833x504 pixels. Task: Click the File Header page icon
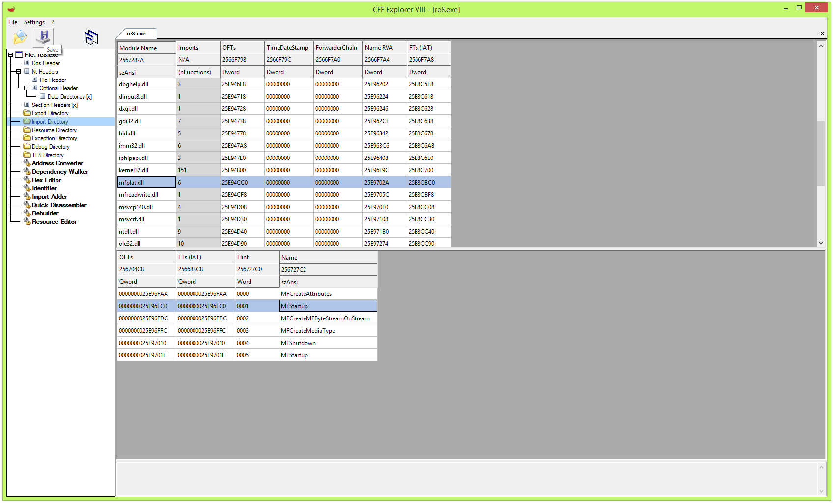(35, 80)
